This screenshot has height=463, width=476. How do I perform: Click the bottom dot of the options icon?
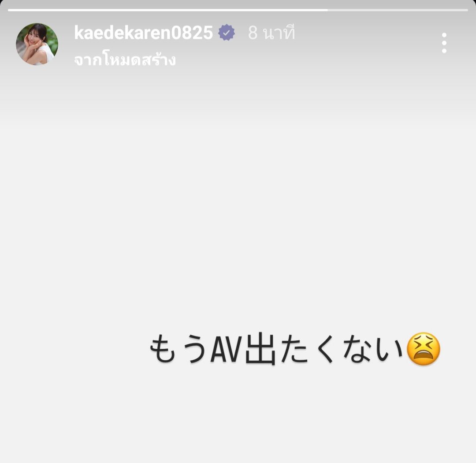pyautogui.click(x=444, y=50)
